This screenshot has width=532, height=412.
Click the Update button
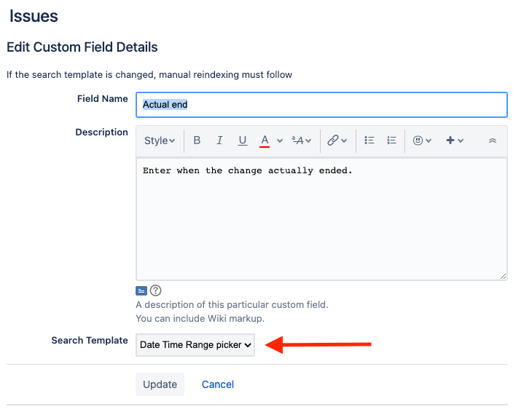coord(160,384)
